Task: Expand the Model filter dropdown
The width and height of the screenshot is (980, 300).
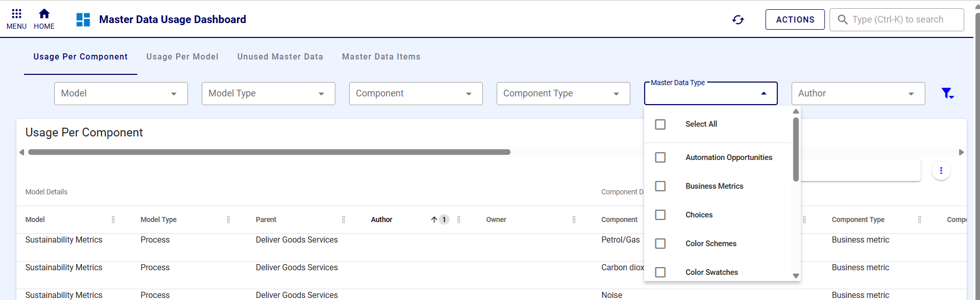Action: tap(121, 93)
